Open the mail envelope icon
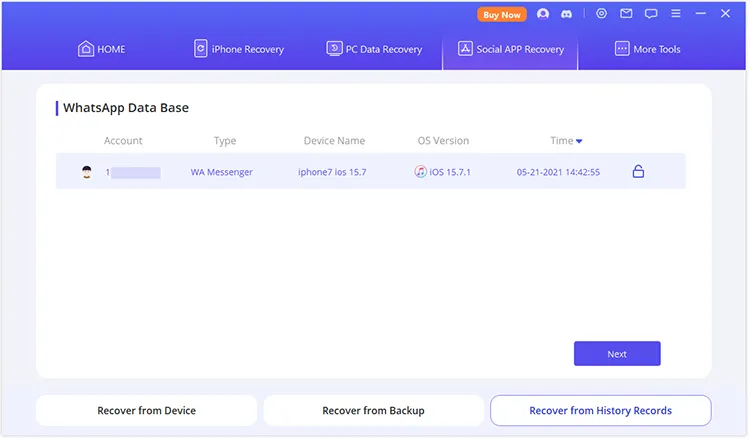This screenshot has width=750, height=439. [626, 13]
